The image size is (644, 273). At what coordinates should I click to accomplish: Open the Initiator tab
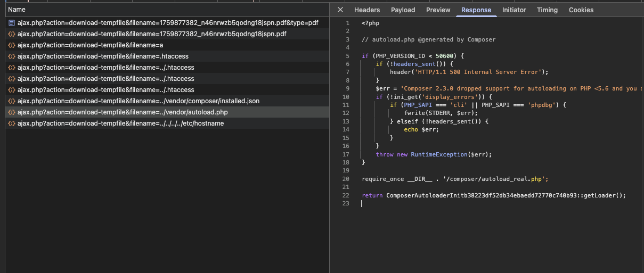click(x=514, y=10)
